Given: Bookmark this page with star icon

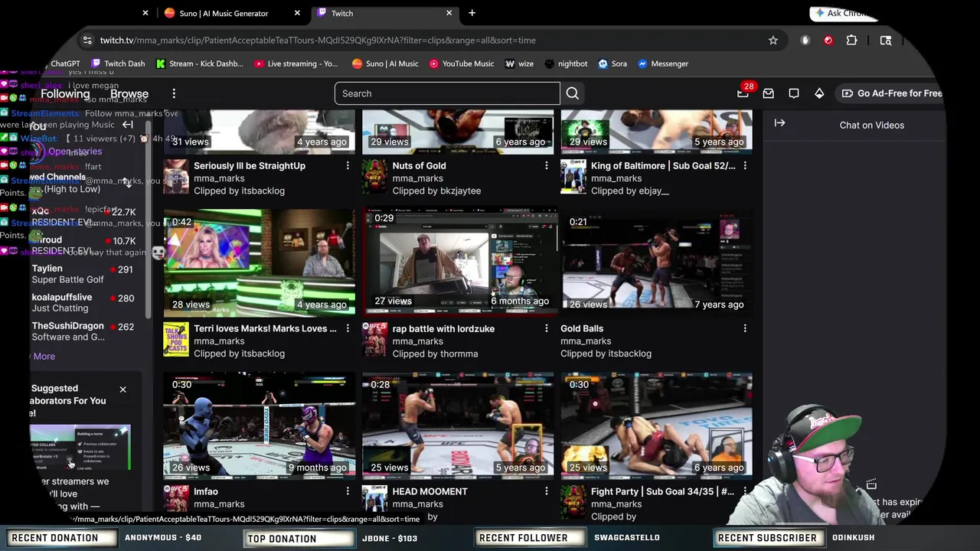Looking at the screenshot, I should (773, 41).
